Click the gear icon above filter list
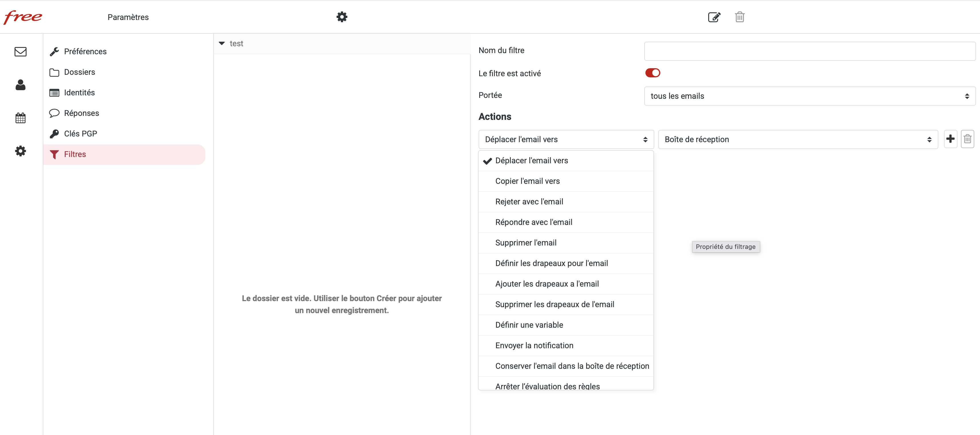 pyautogui.click(x=342, y=17)
